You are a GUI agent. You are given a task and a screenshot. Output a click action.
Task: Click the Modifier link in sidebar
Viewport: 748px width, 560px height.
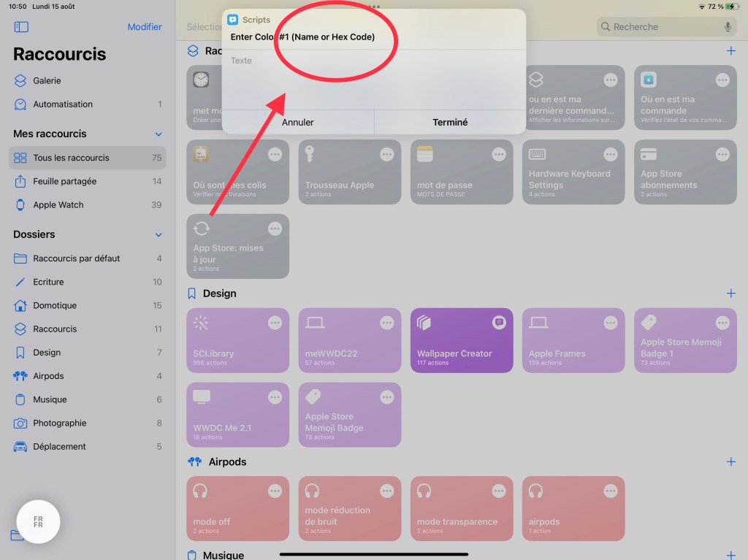tap(145, 27)
